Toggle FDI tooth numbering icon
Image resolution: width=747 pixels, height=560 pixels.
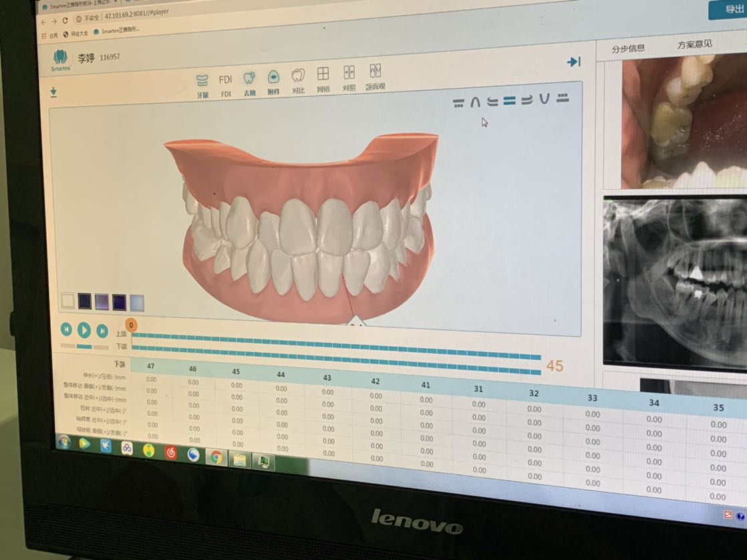(225, 84)
